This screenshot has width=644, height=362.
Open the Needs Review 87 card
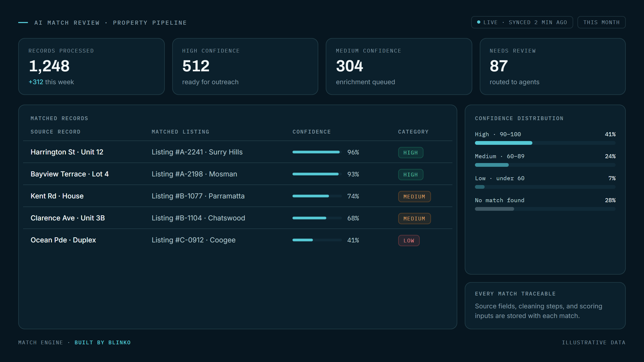click(x=552, y=67)
